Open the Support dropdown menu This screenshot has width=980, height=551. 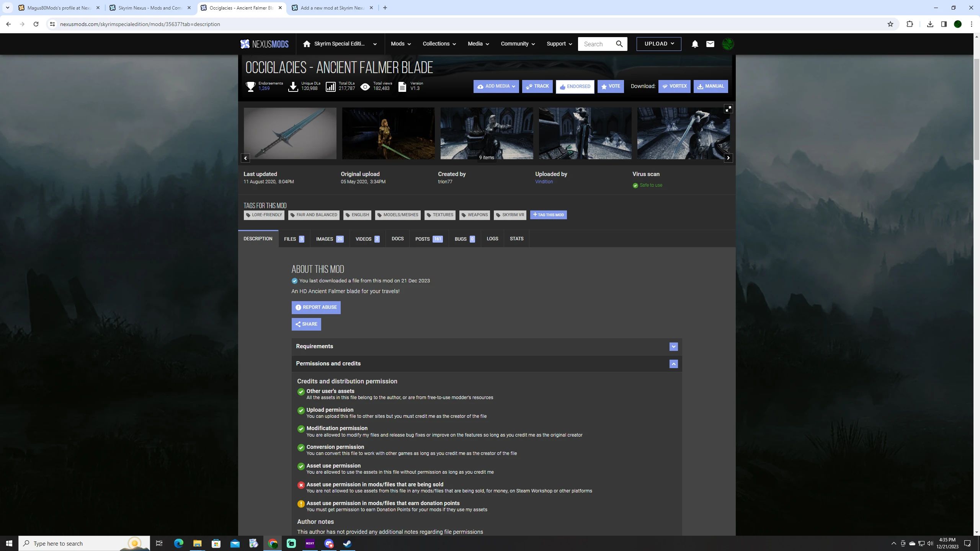click(x=559, y=44)
